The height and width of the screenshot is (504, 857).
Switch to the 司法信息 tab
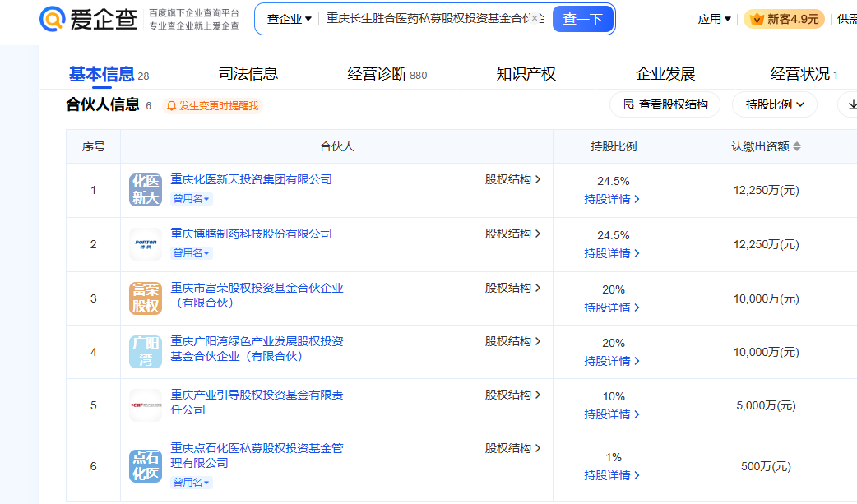[248, 74]
